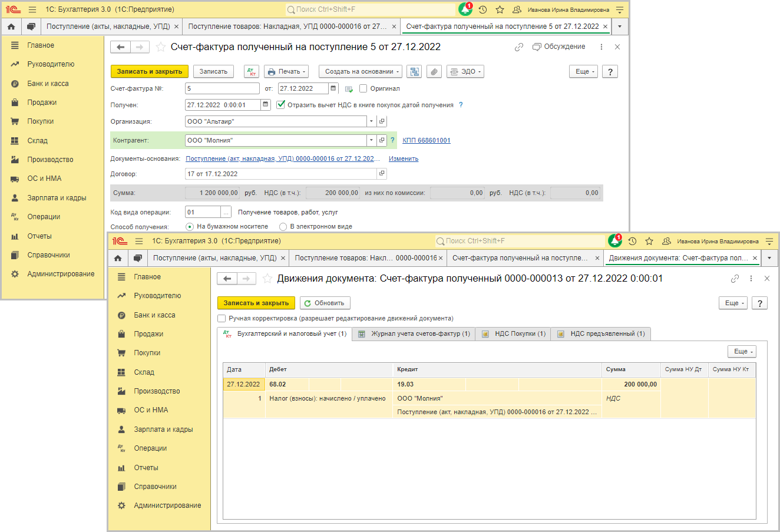Open favorites star in front window header
Viewport: 780px width, 532px height.
[x=649, y=241]
